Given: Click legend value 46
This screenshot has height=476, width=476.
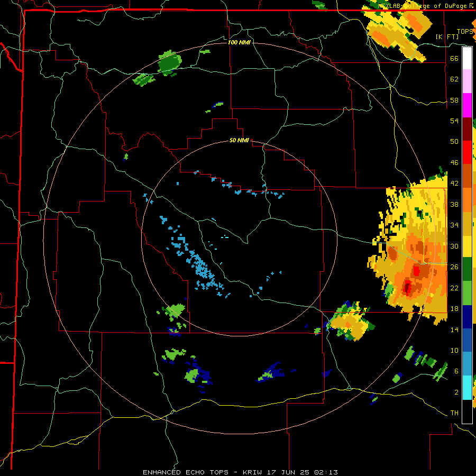Looking at the screenshot, I should pos(454,163).
